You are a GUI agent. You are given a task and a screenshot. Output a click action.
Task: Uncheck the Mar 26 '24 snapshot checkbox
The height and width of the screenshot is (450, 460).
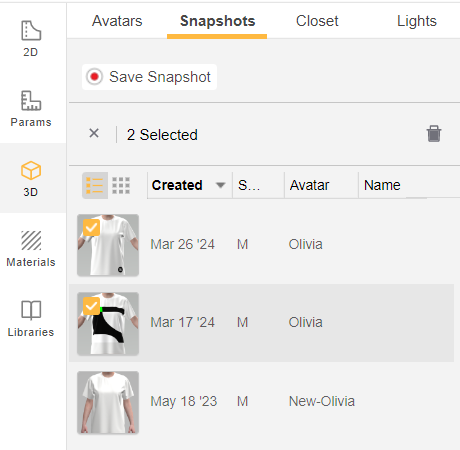(91, 228)
